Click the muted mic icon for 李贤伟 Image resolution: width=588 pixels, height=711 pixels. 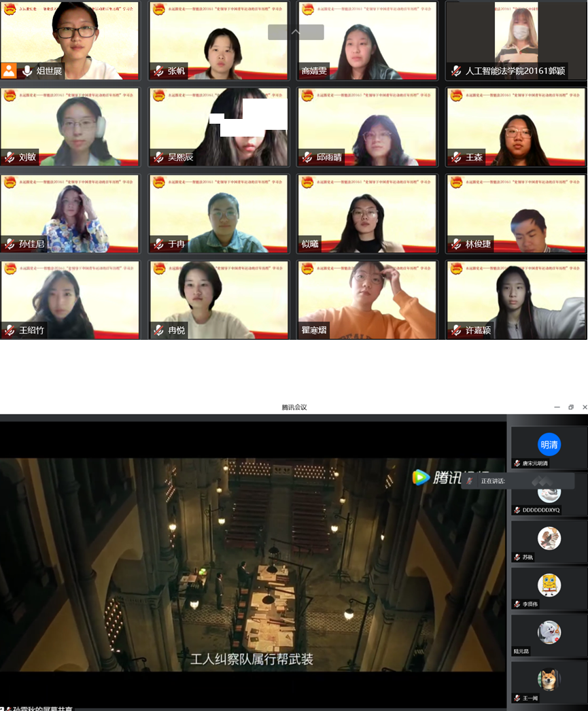517,604
